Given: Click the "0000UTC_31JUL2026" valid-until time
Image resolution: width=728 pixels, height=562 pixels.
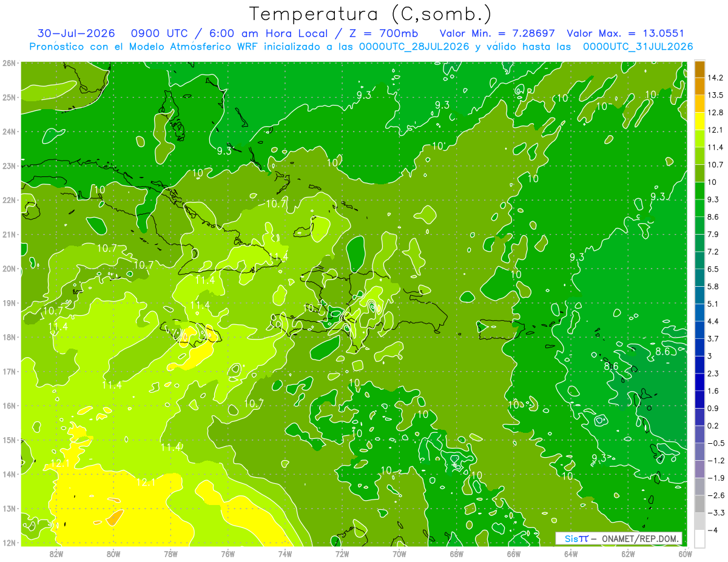Looking at the screenshot, I should pyautogui.click(x=638, y=47).
